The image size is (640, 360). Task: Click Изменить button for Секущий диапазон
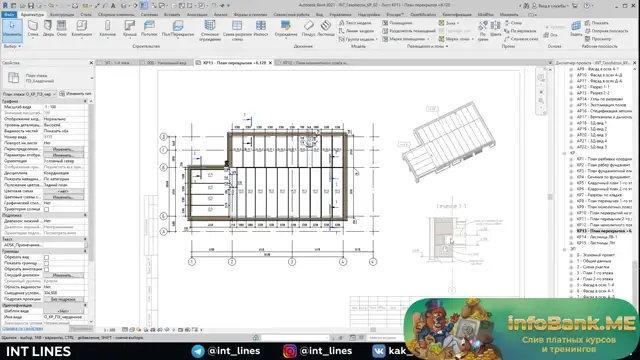tap(63, 275)
